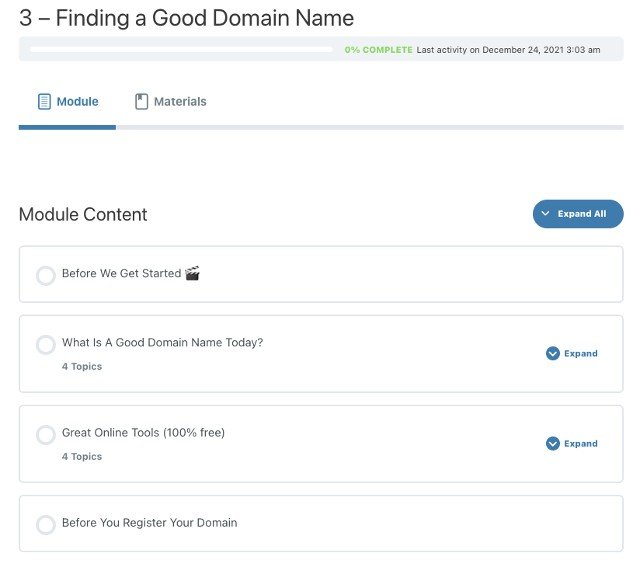
Task: Toggle Great Online Tools completion circle
Action: point(46,435)
